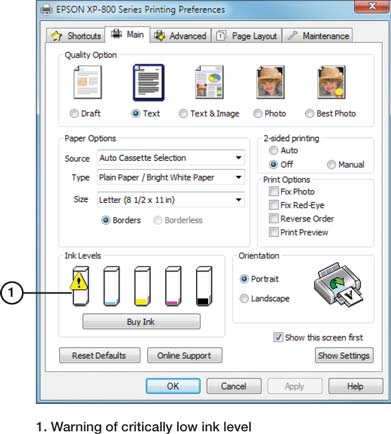Open the paper Type dropdown
The height and width of the screenshot is (434, 391).
point(171,177)
